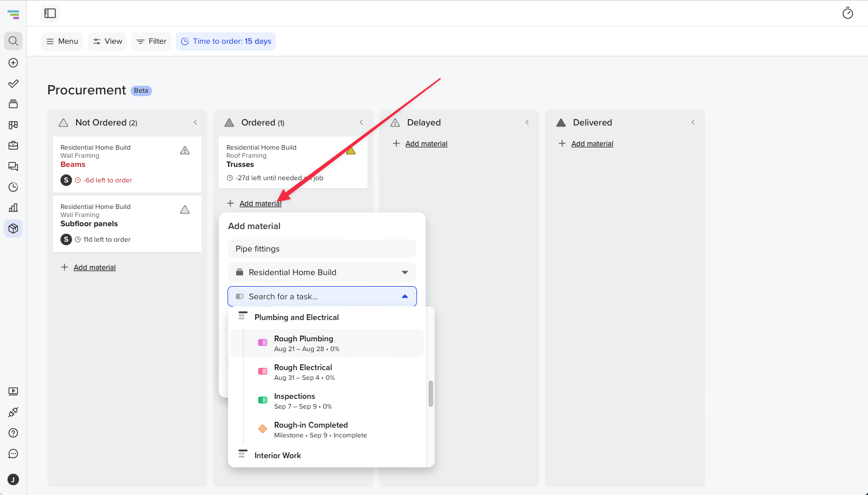Open the Menu button
The height and width of the screenshot is (495, 868).
point(62,41)
